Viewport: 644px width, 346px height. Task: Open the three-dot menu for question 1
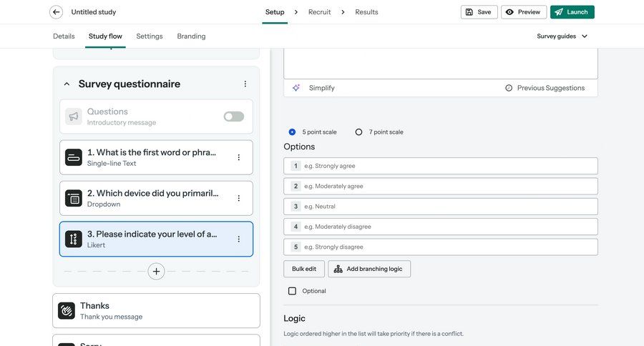(x=239, y=157)
